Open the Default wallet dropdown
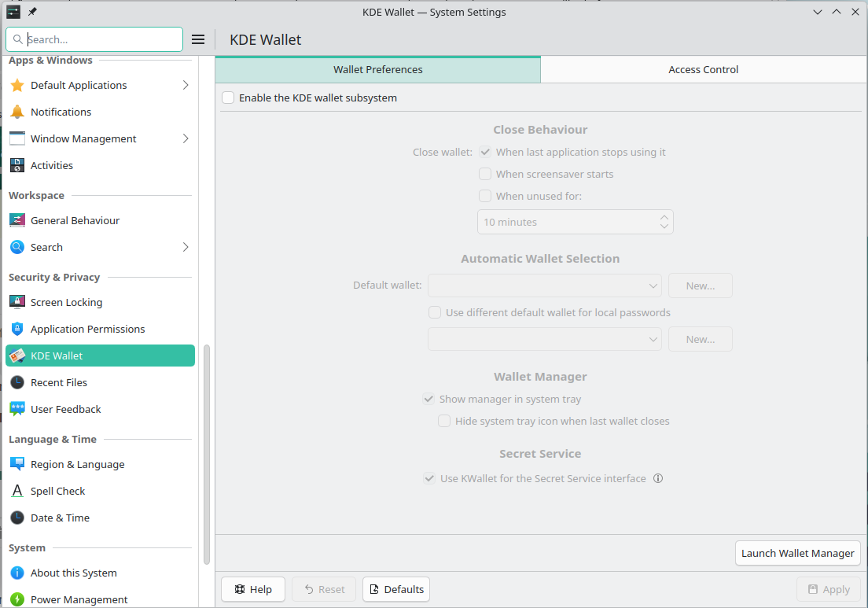The height and width of the screenshot is (608, 868). click(545, 286)
